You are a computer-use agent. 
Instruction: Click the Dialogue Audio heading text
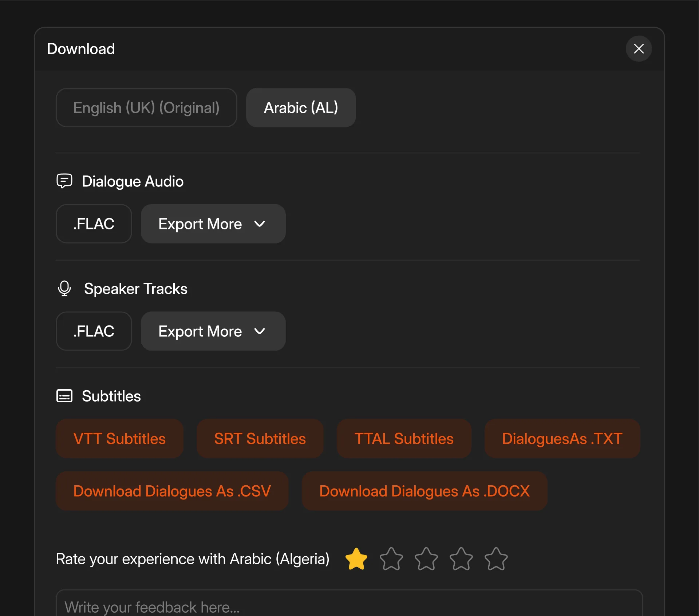[x=133, y=181]
